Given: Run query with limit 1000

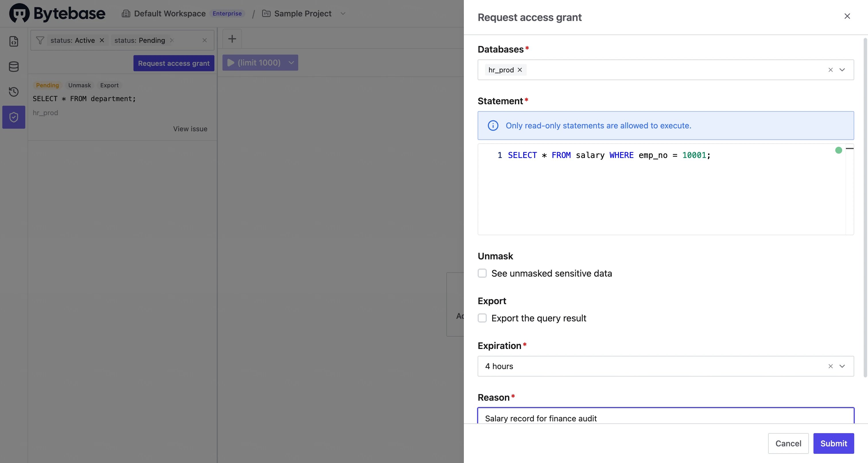Looking at the screenshot, I should (254, 63).
